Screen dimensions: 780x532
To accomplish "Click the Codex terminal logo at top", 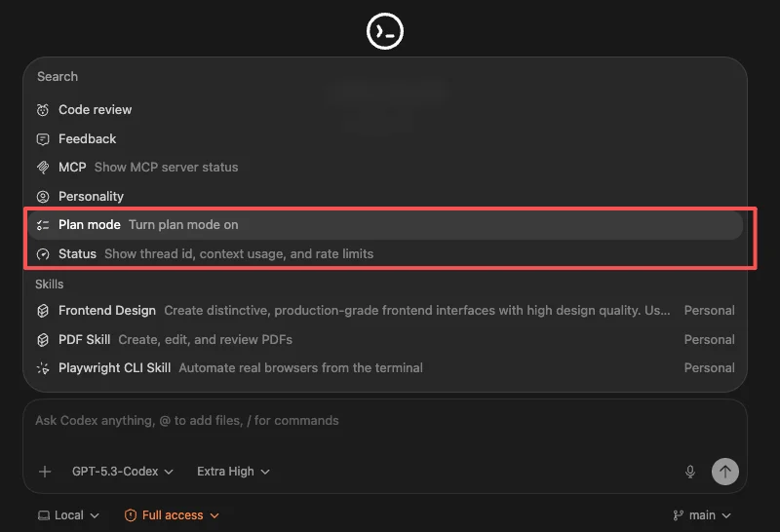I will (385, 32).
